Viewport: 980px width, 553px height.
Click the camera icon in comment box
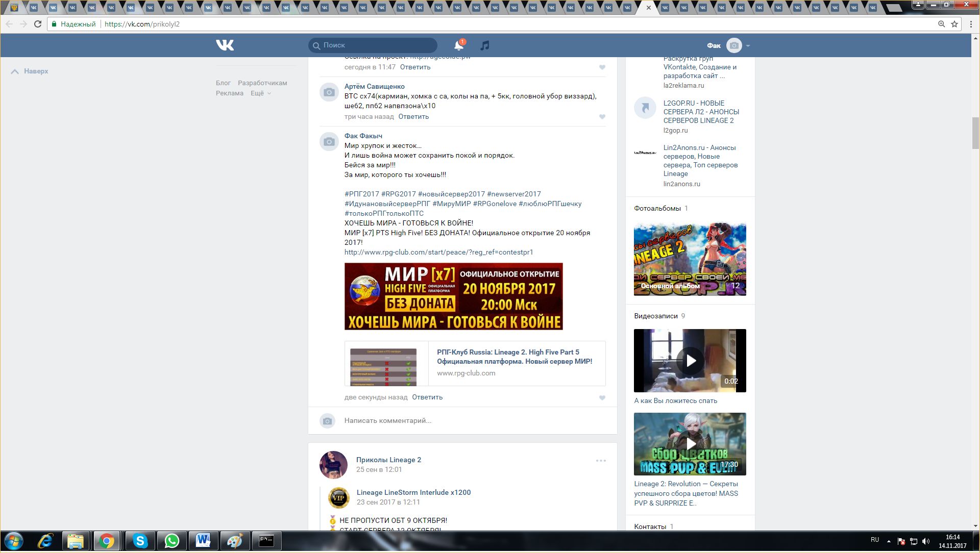point(328,421)
